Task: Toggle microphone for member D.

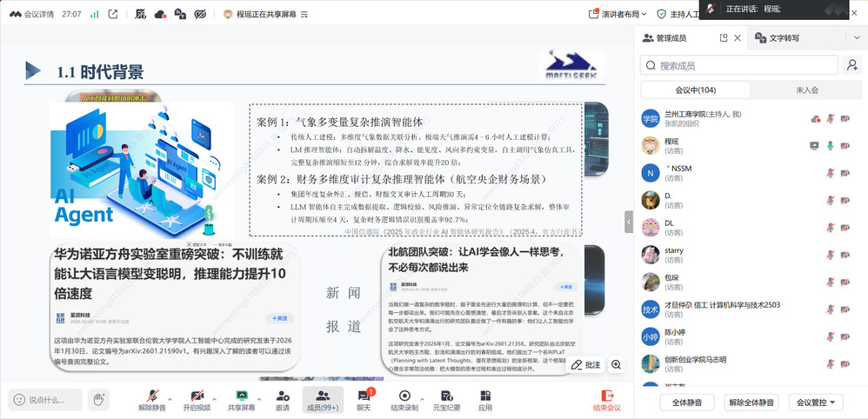Action: tap(831, 200)
